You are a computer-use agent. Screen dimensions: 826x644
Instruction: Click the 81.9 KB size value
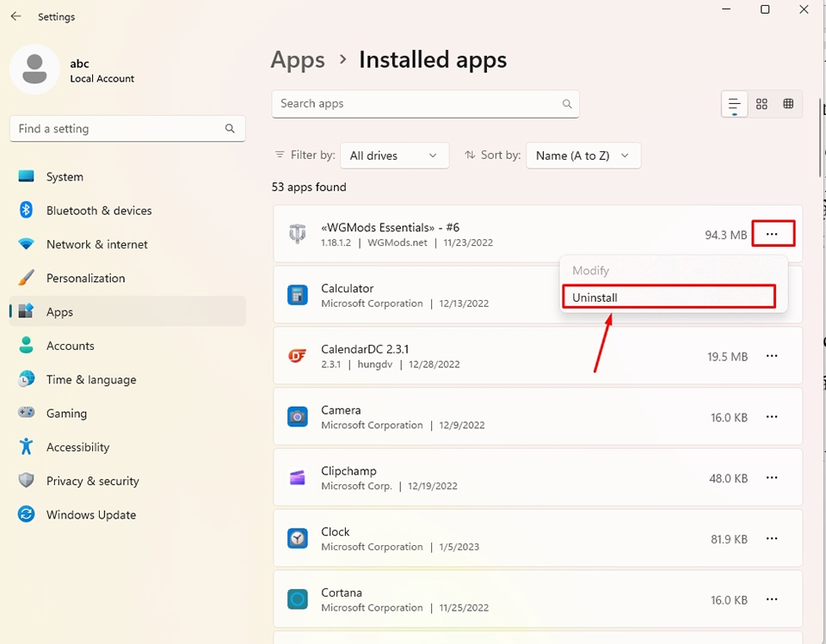(729, 539)
